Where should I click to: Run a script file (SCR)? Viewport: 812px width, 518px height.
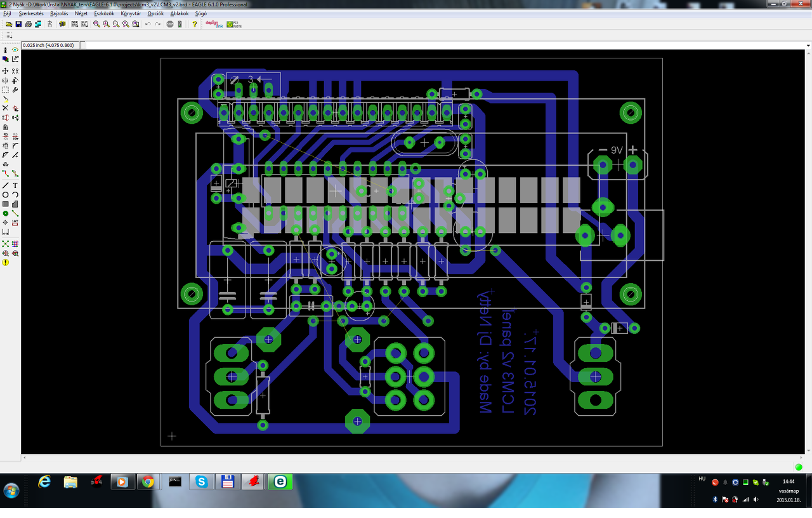(75, 24)
